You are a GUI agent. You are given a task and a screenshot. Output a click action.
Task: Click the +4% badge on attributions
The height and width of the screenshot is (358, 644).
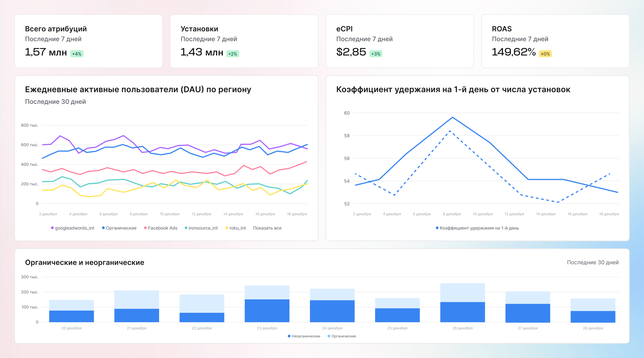tap(77, 54)
